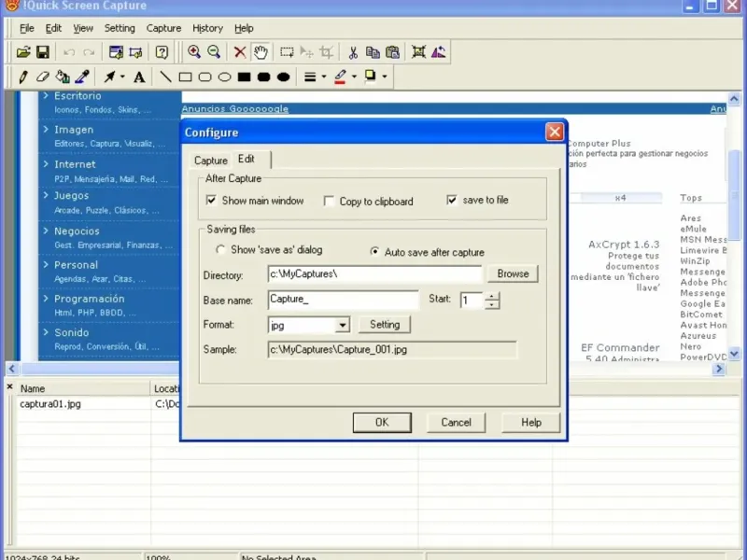Select the Pencil drawing tool

pos(22,77)
